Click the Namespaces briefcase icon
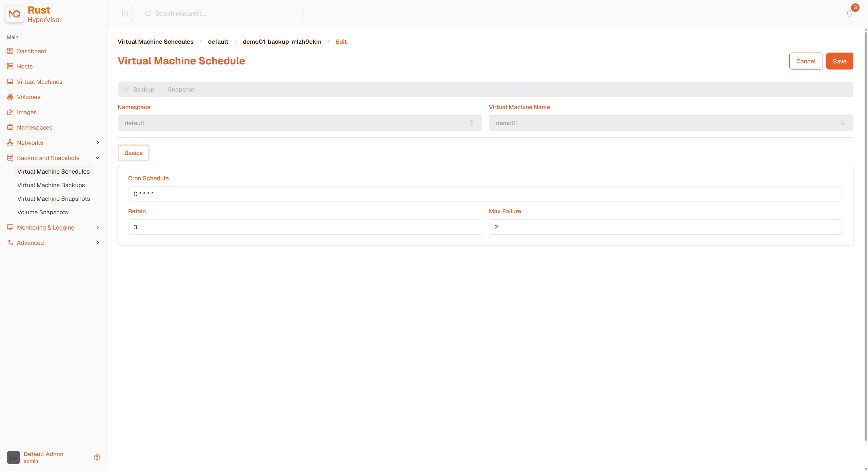The height and width of the screenshot is (471, 868). click(x=10, y=127)
